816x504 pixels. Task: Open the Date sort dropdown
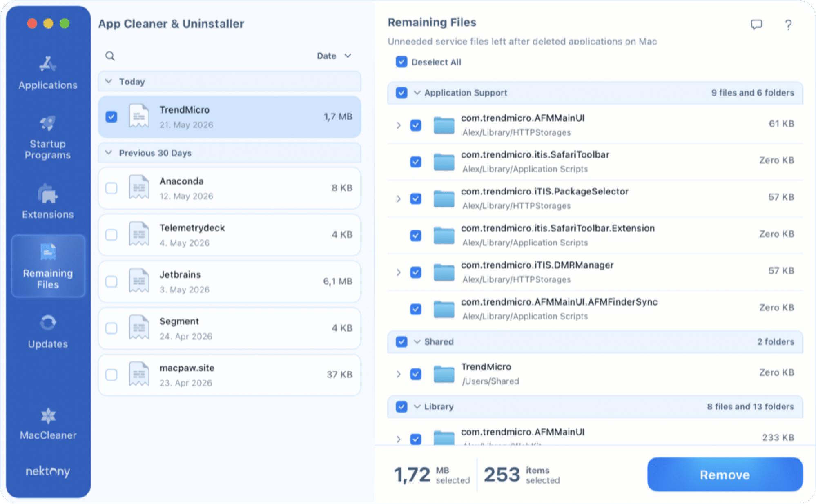pos(334,56)
